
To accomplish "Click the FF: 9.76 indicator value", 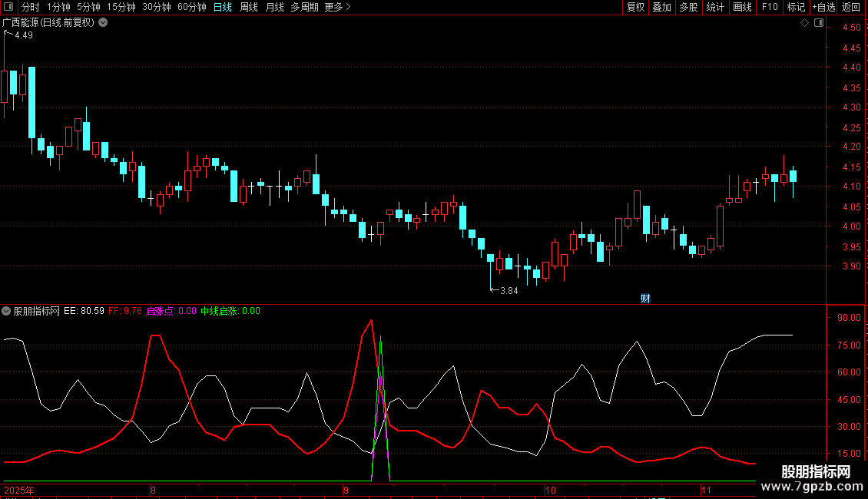I will (125, 311).
